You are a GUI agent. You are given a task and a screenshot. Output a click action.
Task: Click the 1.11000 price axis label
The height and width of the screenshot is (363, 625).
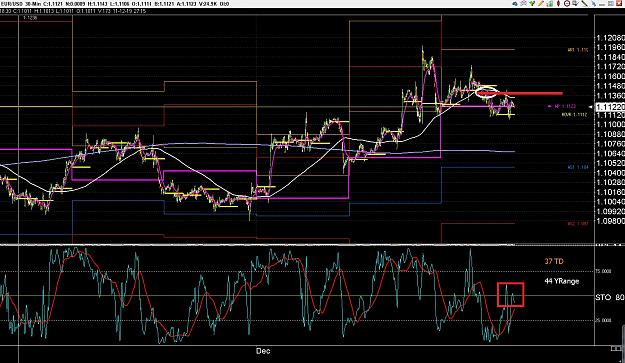click(x=610, y=124)
